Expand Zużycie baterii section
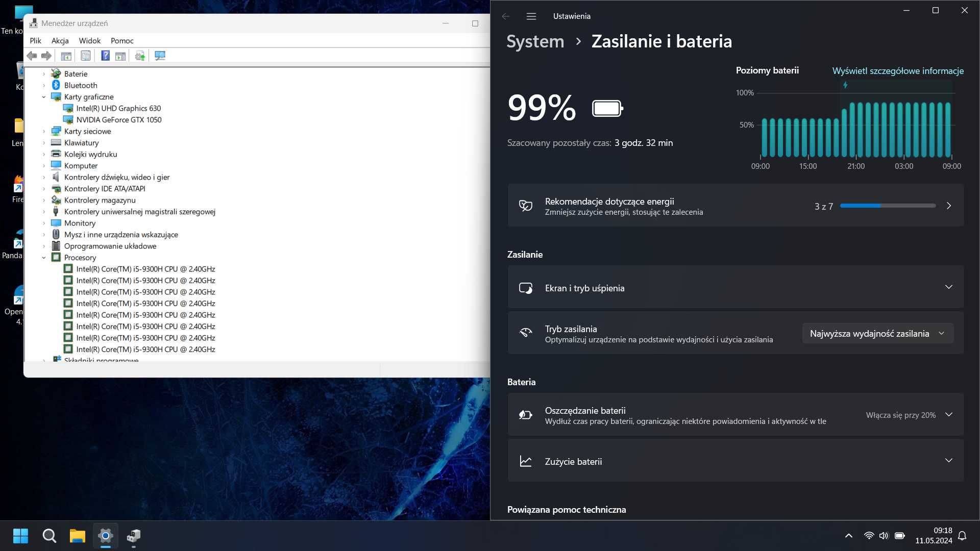This screenshot has width=980, height=551. point(949,461)
